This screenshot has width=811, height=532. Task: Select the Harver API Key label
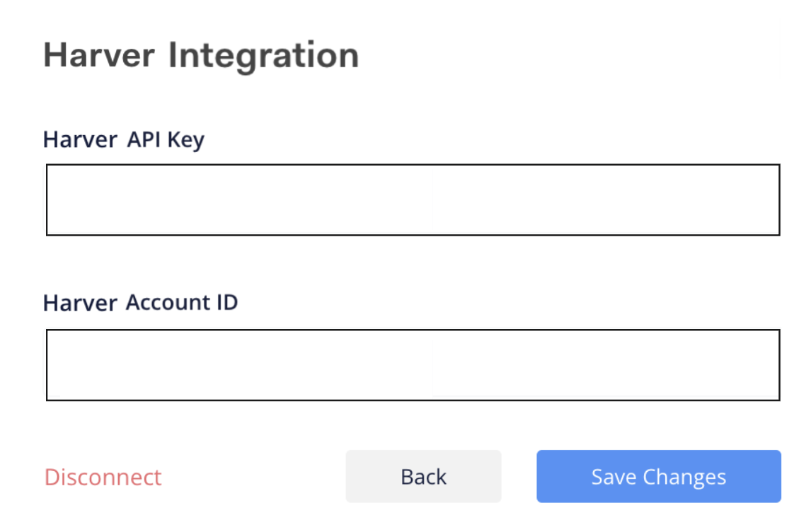tap(124, 139)
